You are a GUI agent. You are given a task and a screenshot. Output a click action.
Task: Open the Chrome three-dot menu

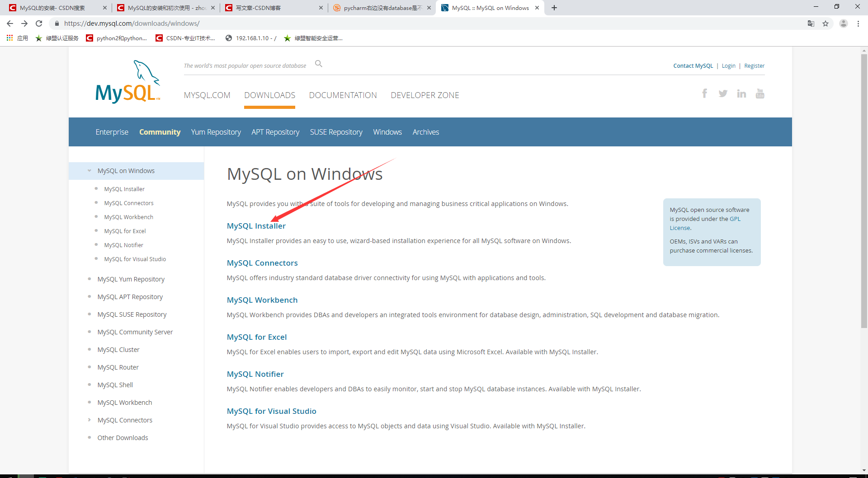coord(858,23)
